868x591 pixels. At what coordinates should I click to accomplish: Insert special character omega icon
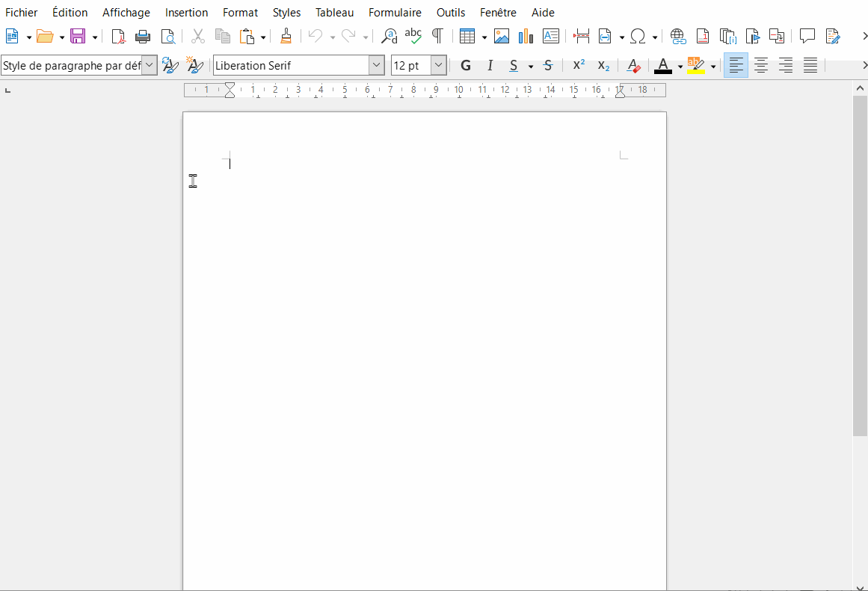(638, 37)
